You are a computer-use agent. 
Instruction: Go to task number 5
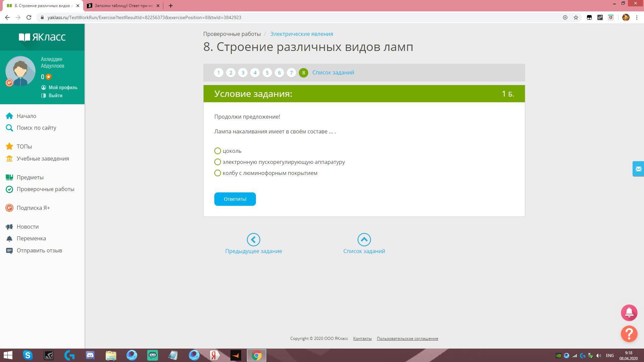pyautogui.click(x=267, y=73)
